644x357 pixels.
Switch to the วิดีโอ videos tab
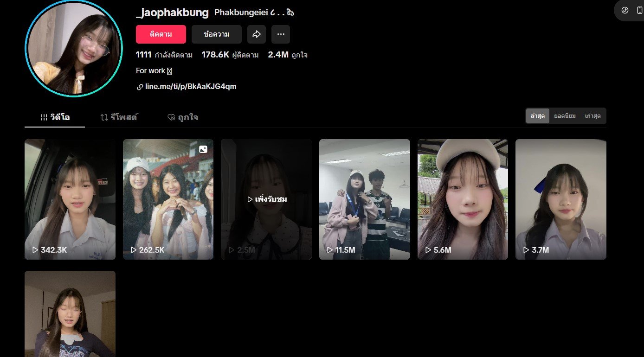[x=55, y=117]
